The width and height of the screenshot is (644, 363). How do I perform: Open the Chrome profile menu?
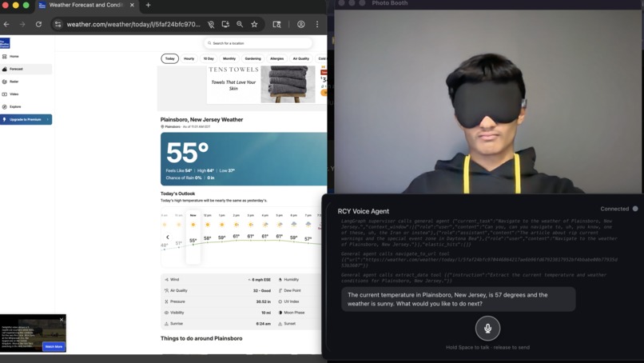[x=301, y=24]
